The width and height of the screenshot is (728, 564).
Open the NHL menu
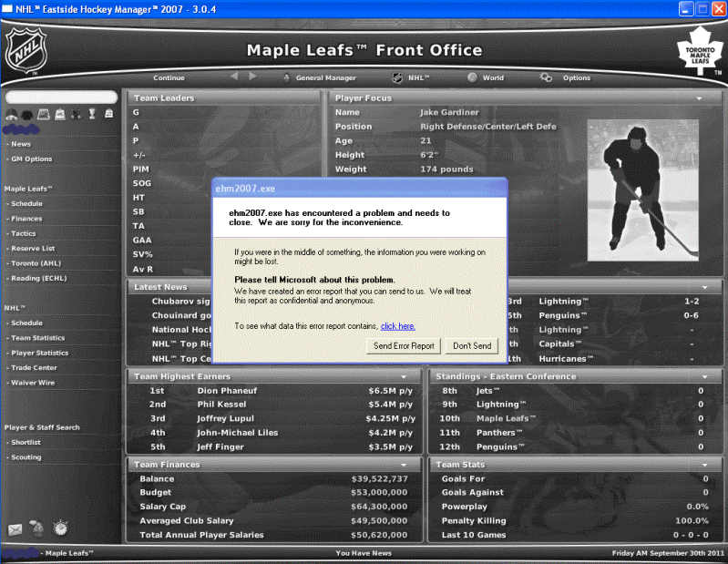419,78
